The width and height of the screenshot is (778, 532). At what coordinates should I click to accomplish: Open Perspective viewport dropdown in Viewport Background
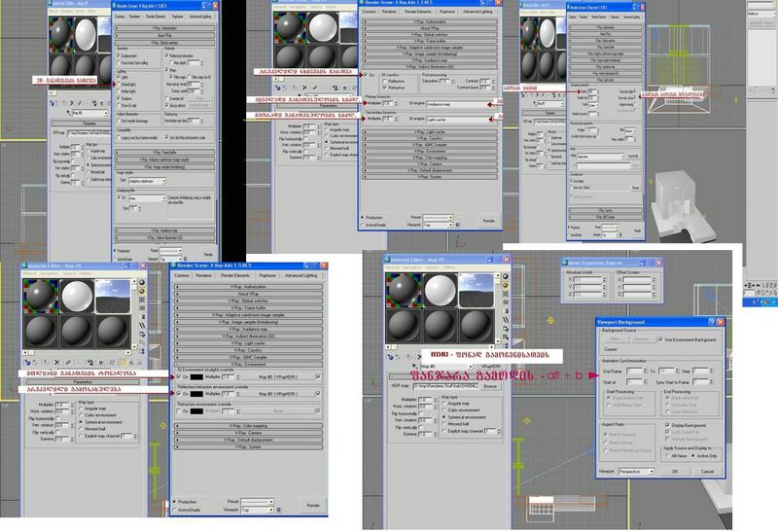(636, 472)
